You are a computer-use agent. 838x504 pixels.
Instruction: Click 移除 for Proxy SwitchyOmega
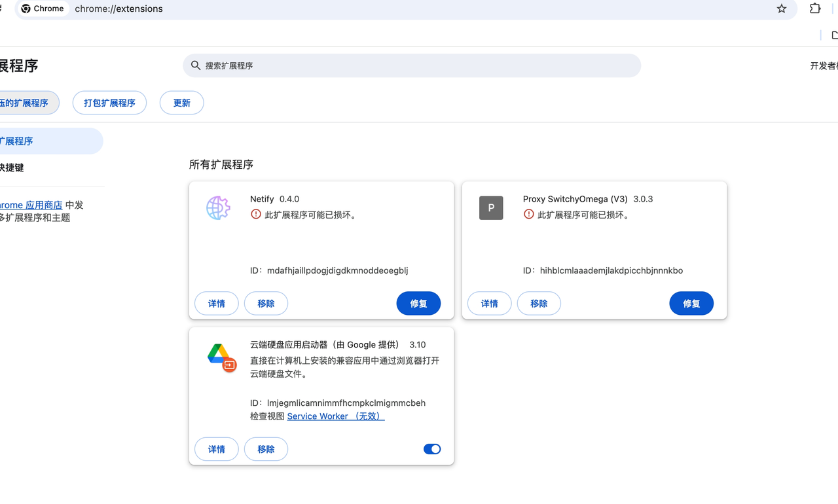pos(539,304)
